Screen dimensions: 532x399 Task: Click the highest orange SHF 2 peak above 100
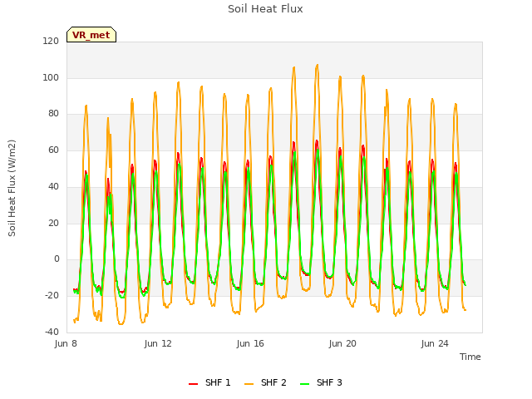[318, 65]
